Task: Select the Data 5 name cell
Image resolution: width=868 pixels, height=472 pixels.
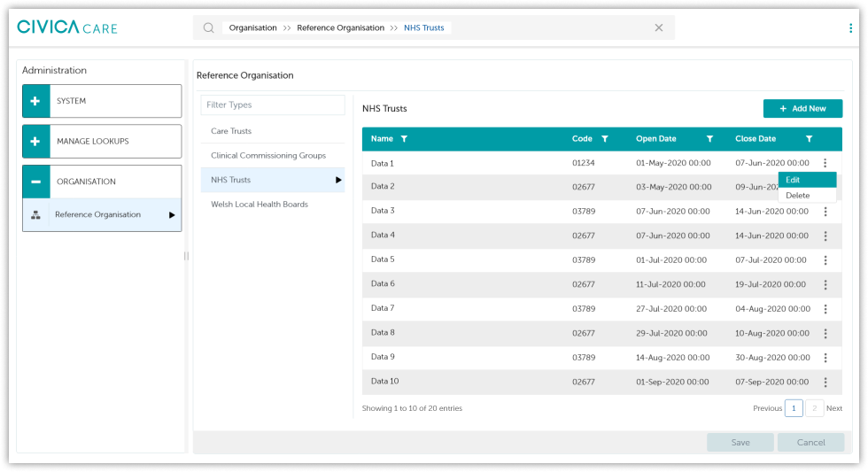Action: [383, 259]
